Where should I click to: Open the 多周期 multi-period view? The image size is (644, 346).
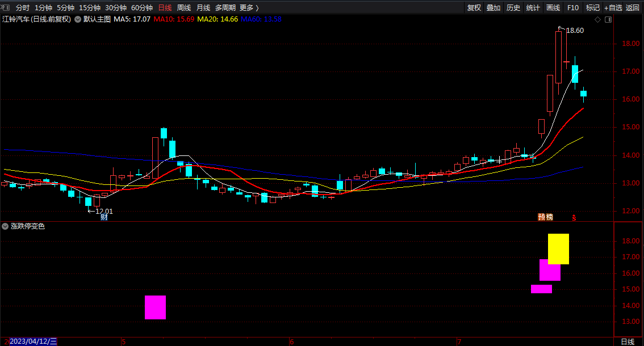[x=225, y=8]
